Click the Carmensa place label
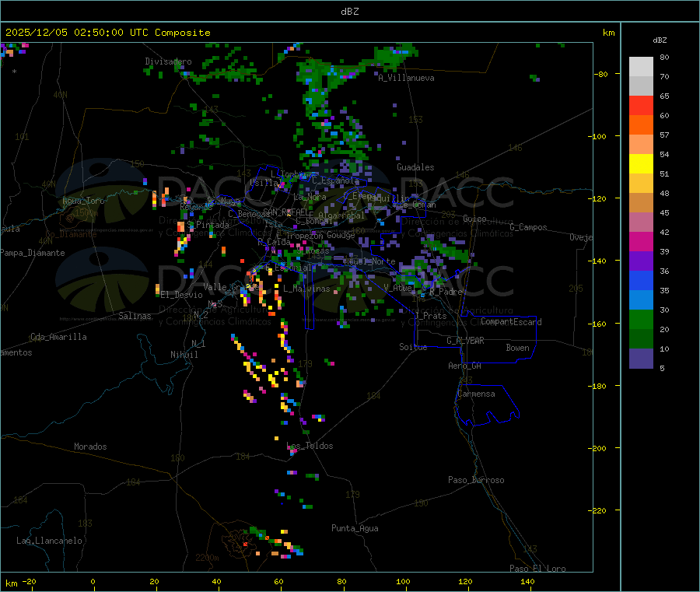The height and width of the screenshot is (592, 700). 476,394
